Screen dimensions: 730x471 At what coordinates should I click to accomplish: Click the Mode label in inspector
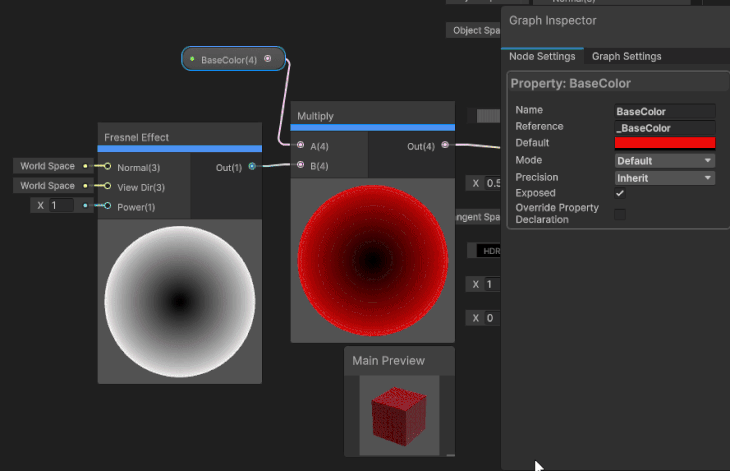tap(528, 160)
